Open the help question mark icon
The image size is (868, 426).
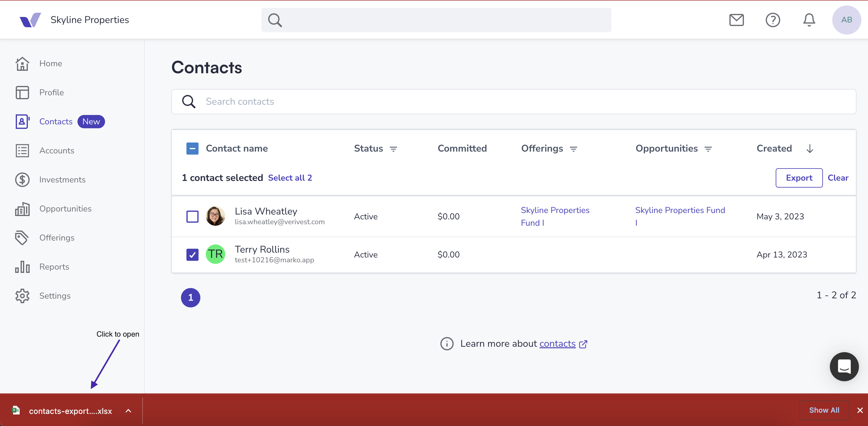[773, 20]
